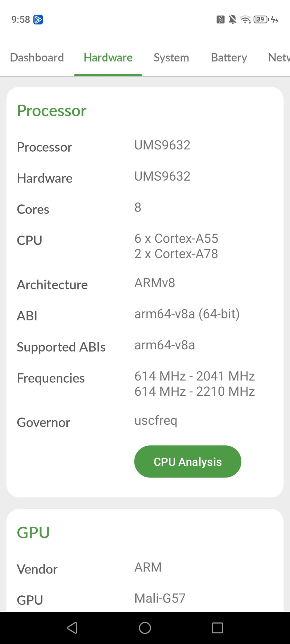Tap the NFC status bar icon

(220, 20)
